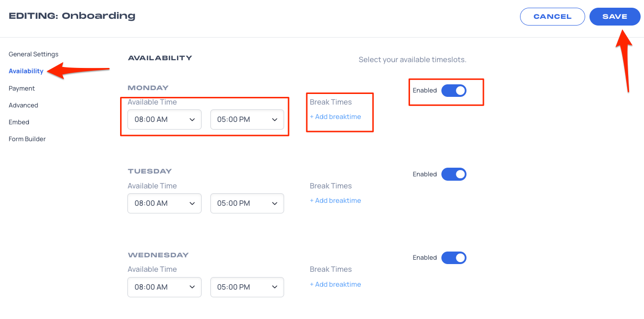Open Tuesday end time 05:00 PM dropdown
The width and height of the screenshot is (644, 319).
pos(247,203)
